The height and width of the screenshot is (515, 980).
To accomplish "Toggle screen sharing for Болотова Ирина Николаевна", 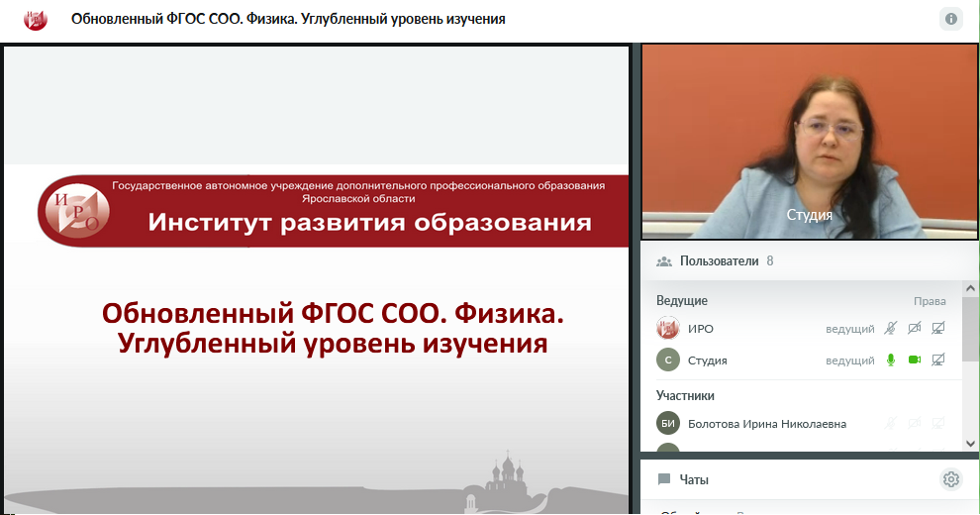I will point(938,424).
